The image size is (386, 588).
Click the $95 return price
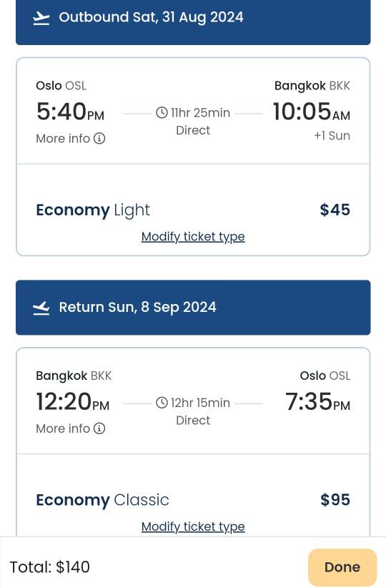click(335, 500)
